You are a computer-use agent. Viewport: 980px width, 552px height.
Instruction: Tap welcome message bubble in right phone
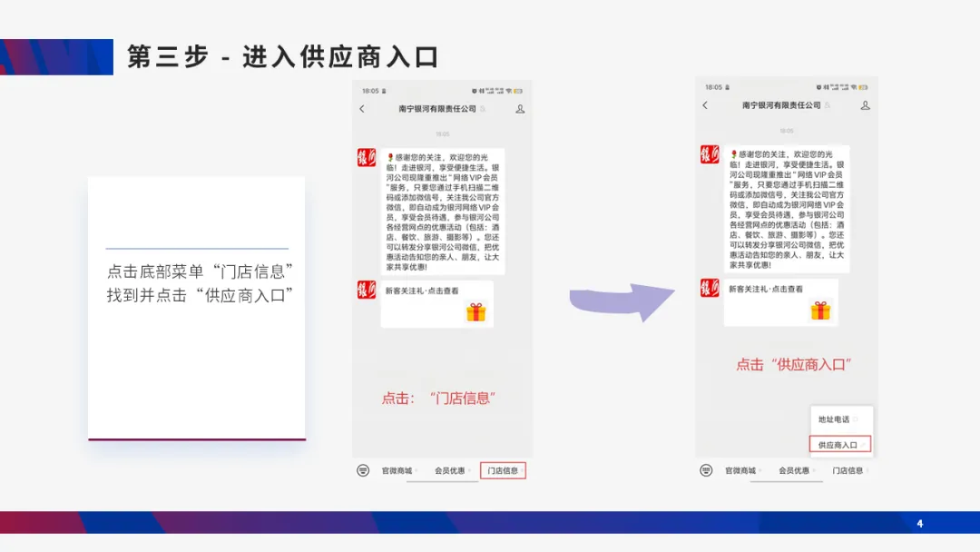(x=786, y=209)
